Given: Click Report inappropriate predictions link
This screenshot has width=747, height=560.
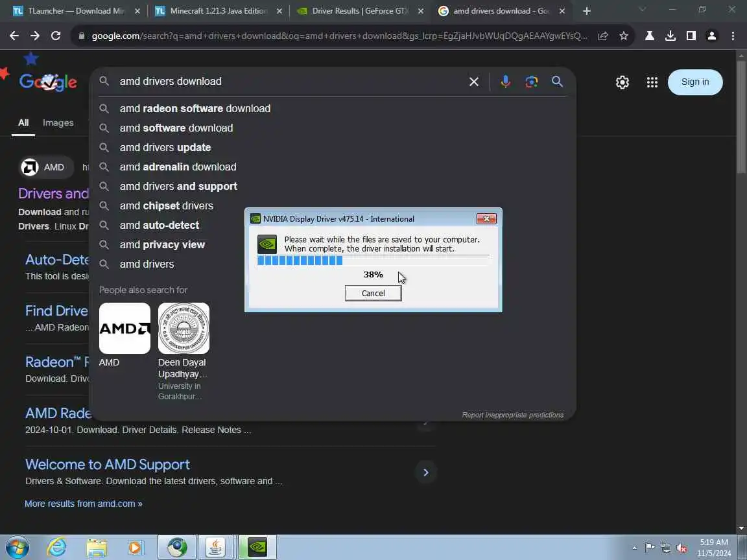Looking at the screenshot, I should coord(513,415).
